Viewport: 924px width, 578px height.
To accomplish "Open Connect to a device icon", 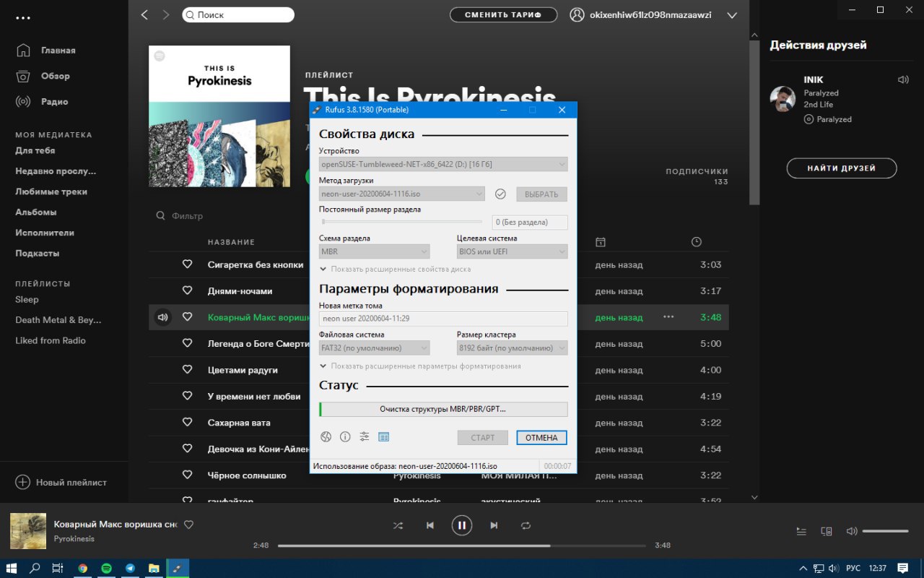I will [827, 531].
